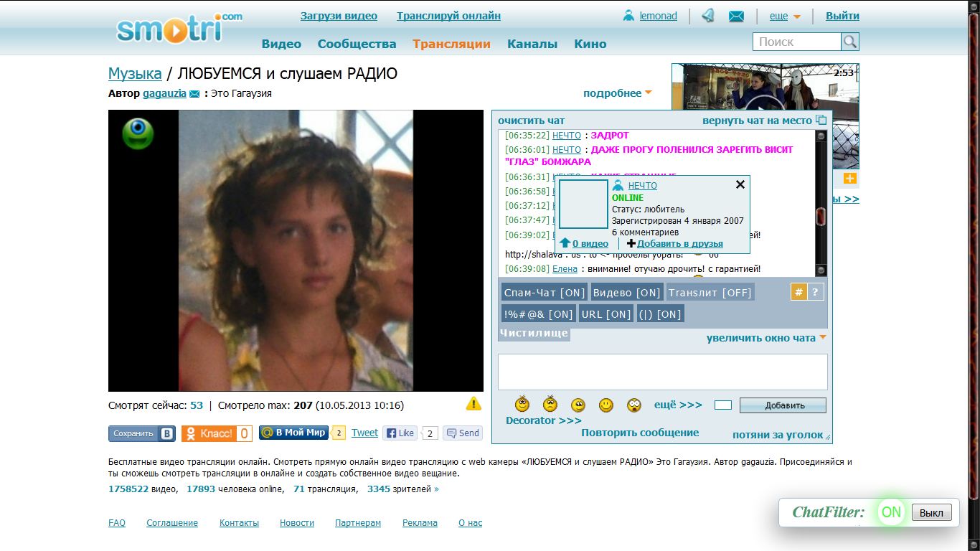
Task: Open the chat help question mark button
Action: [x=816, y=292]
